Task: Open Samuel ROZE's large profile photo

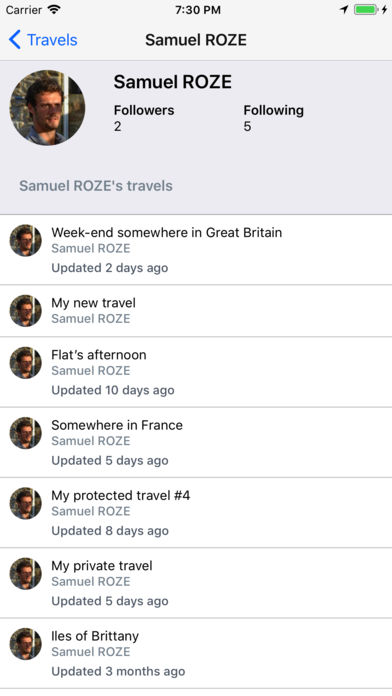Action: coord(47,107)
